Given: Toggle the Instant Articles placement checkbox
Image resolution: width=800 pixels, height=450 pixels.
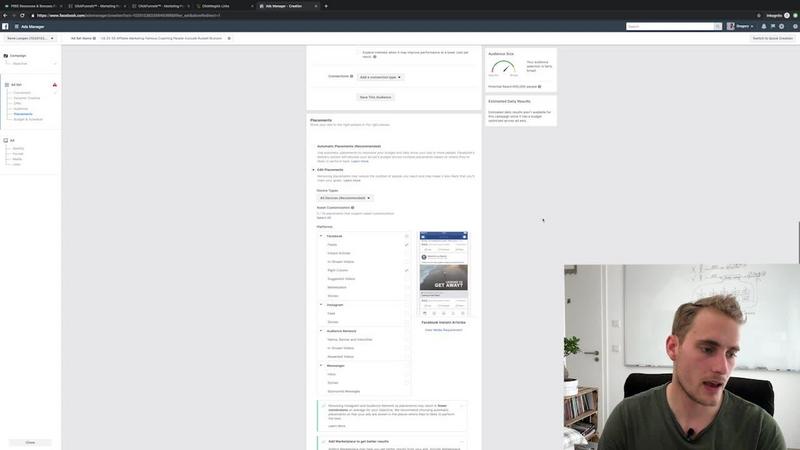Looking at the screenshot, I should coord(407,254).
